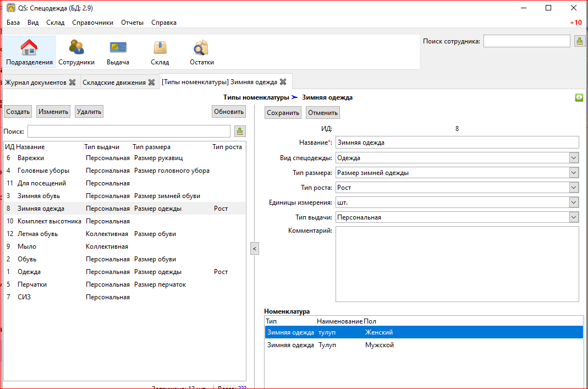The image size is (588, 389).
Task: Click the Создать button
Action: click(x=18, y=112)
